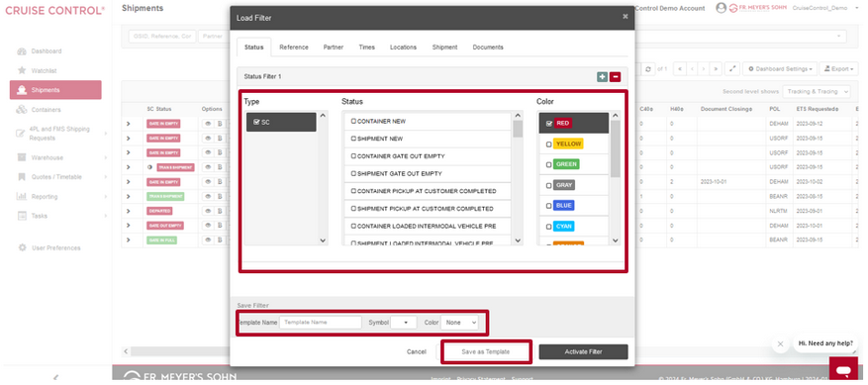Click the eye icon in the GATE OUT EMPTY row
The image size is (868, 385).
click(209, 226)
